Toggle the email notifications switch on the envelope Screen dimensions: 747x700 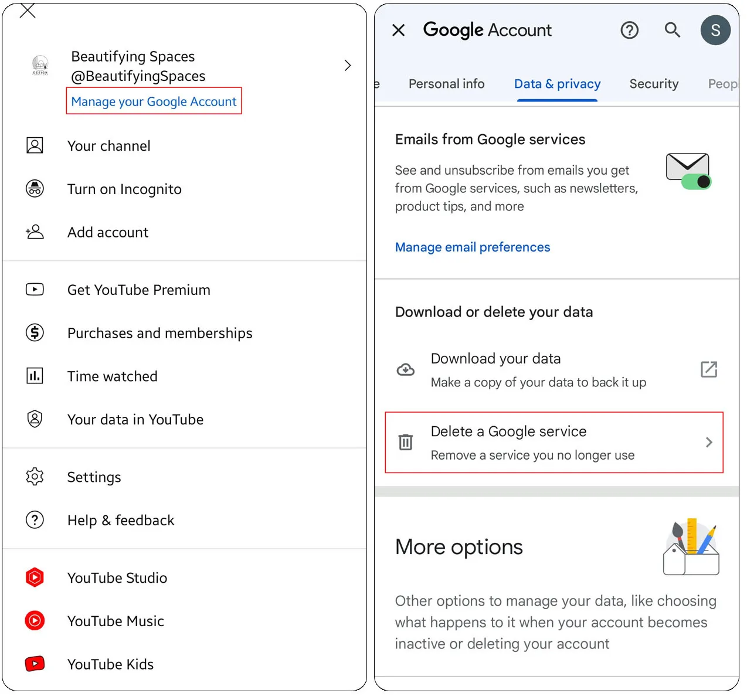tap(697, 183)
